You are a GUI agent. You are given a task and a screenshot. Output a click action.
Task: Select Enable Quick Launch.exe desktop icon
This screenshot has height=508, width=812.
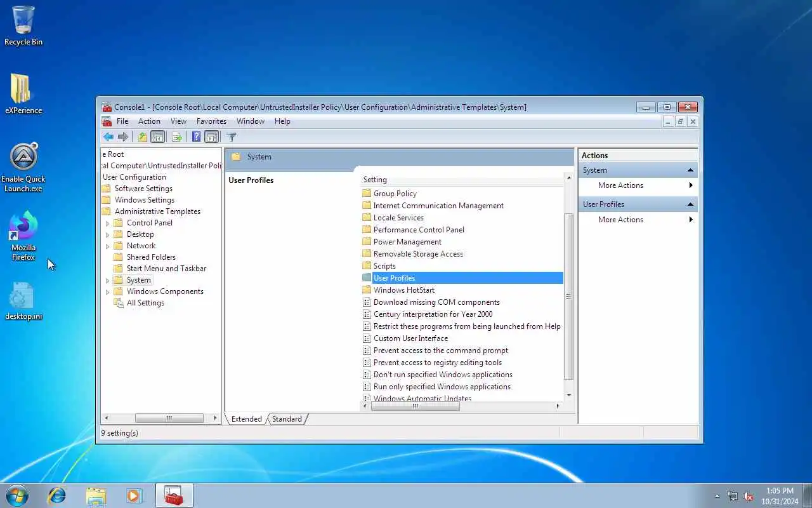(x=23, y=168)
